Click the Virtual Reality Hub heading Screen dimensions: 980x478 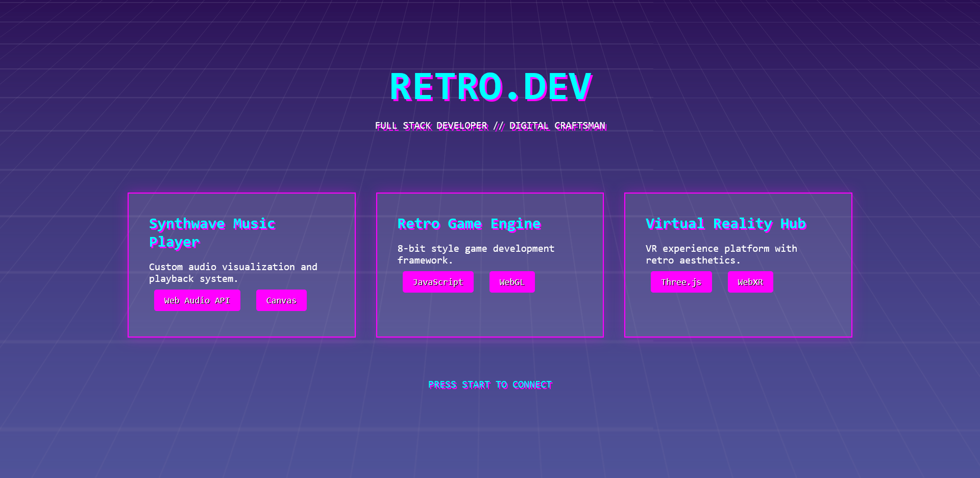pyautogui.click(x=725, y=223)
